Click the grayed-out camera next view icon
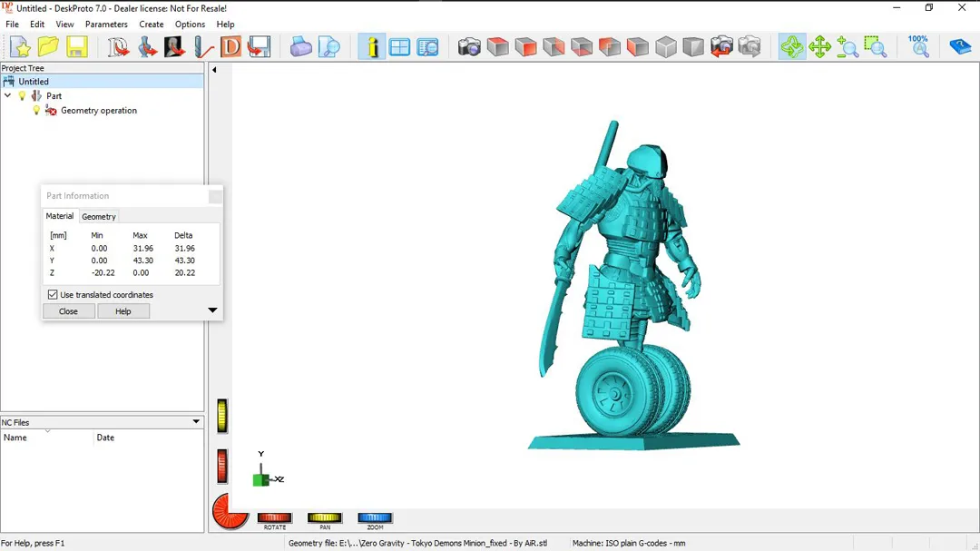 tap(750, 47)
